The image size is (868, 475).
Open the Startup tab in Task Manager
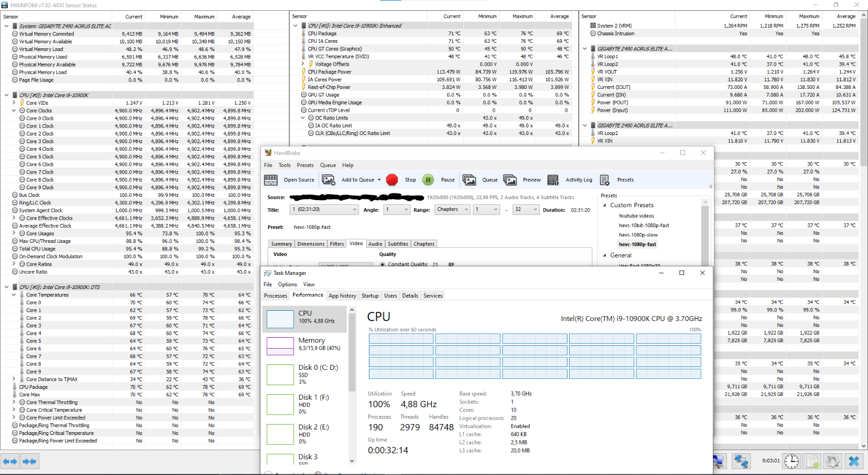click(x=370, y=296)
